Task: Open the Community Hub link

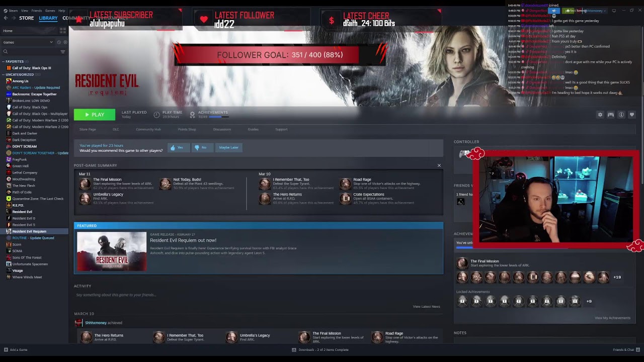Action: point(148,129)
